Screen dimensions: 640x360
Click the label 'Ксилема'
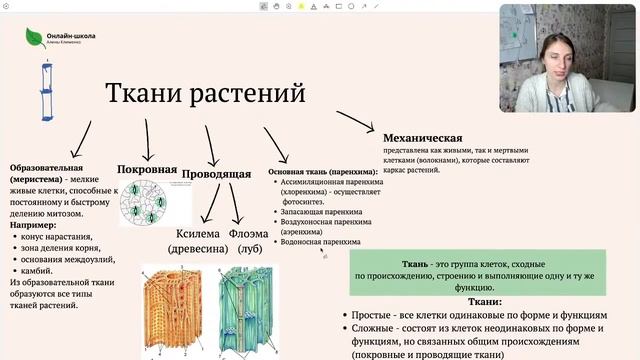coord(198,233)
